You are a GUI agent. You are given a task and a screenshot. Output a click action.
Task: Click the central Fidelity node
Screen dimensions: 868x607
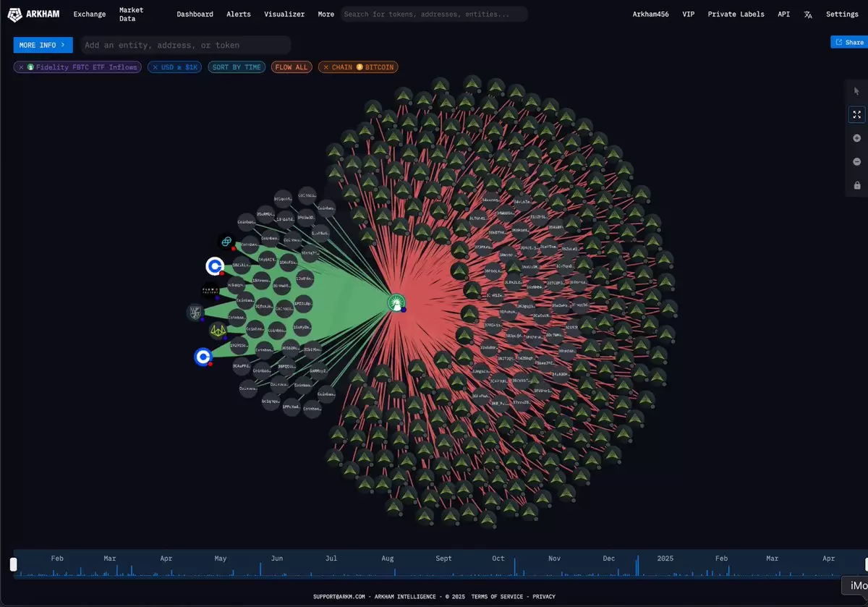coord(396,303)
